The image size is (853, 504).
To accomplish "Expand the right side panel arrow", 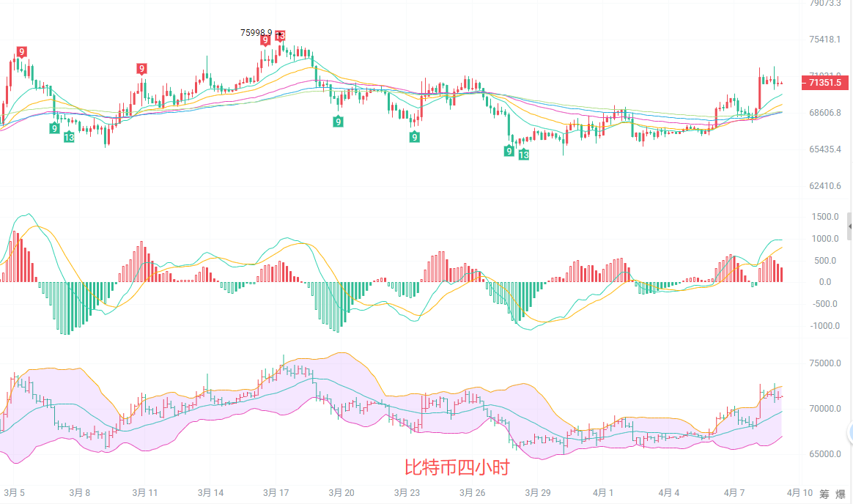I will coord(849,227).
